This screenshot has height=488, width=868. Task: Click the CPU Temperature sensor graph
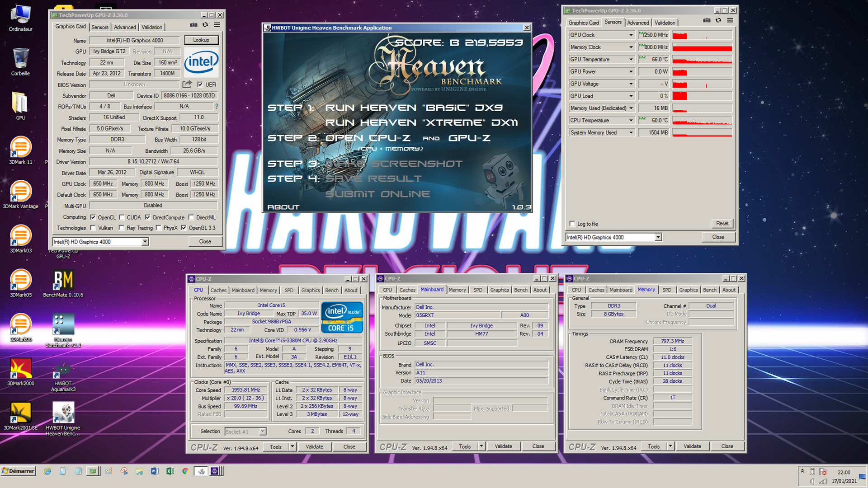[x=702, y=121]
